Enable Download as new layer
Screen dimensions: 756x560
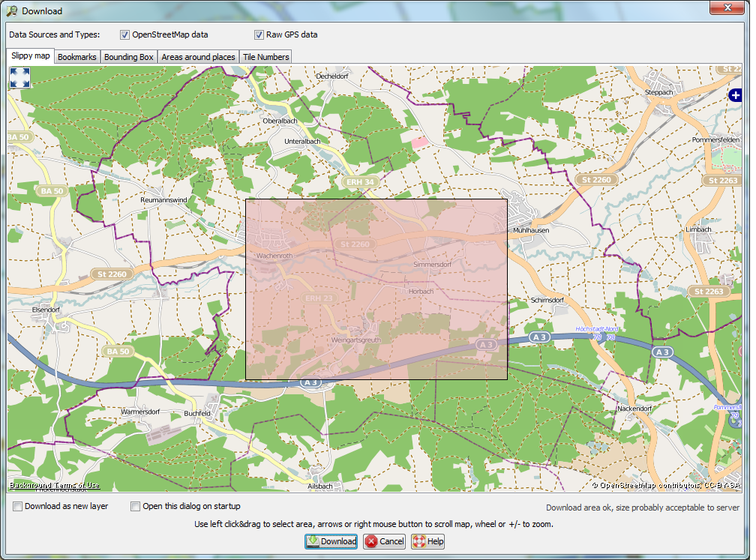click(x=18, y=507)
